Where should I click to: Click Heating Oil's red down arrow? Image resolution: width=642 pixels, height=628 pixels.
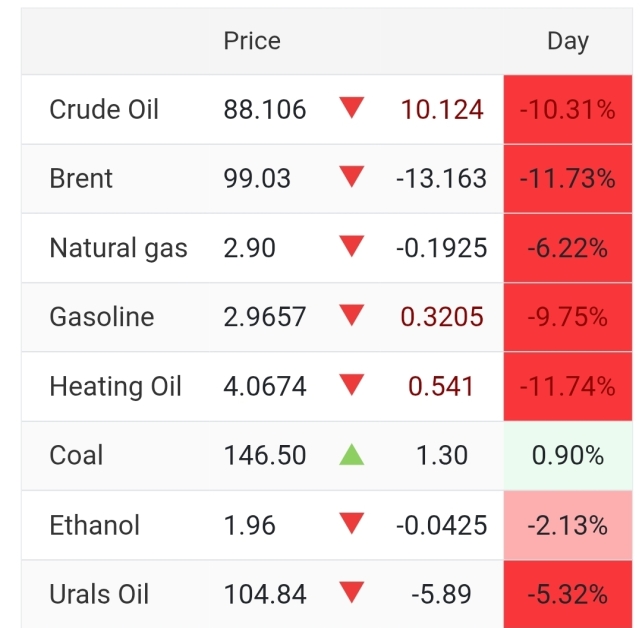[351, 385]
